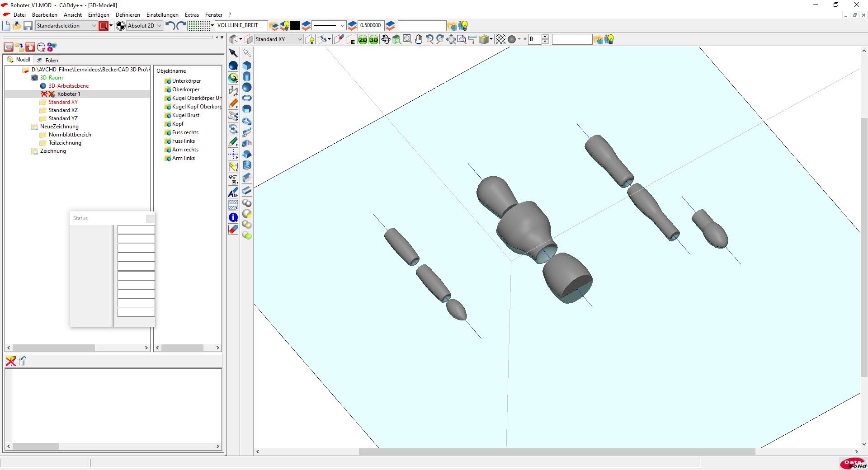This screenshot has height=470, width=868.
Task: Switch to the Folien tab
Action: pyautogui.click(x=52, y=60)
